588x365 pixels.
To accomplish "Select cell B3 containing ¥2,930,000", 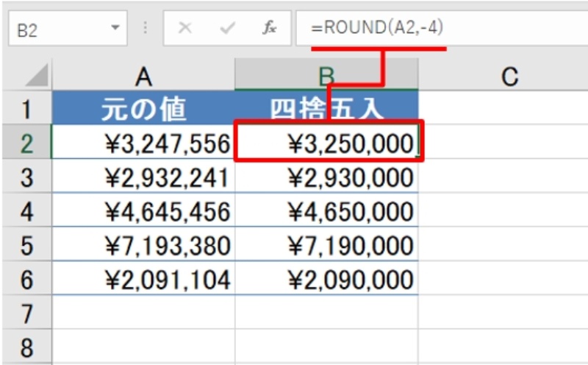I will (x=326, y=177).
